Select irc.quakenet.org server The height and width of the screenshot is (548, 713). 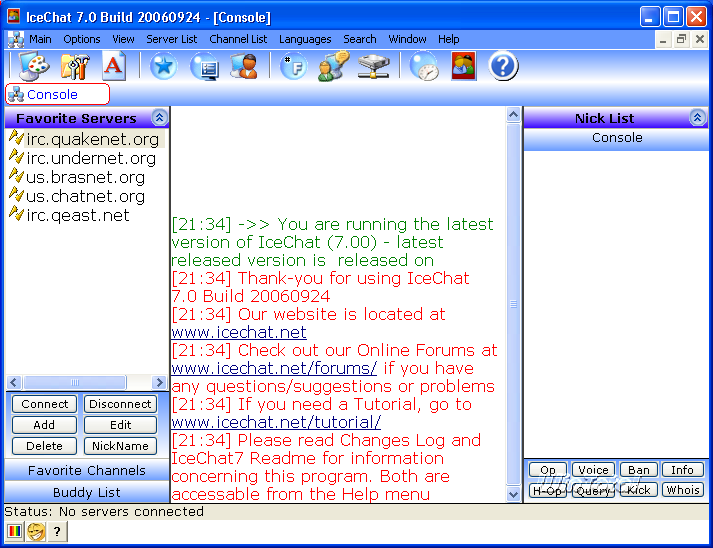(x=93, y=139)
